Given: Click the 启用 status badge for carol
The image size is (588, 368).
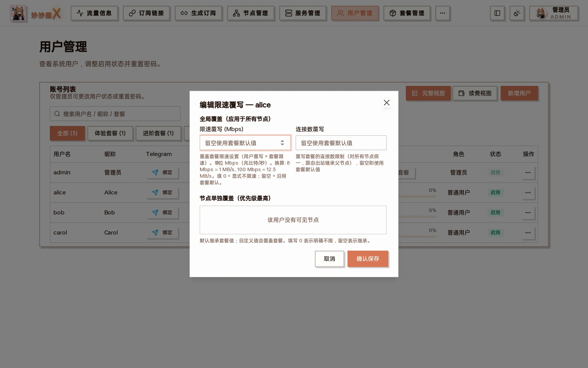Looking at the screenshot, I should click(495, 233).
